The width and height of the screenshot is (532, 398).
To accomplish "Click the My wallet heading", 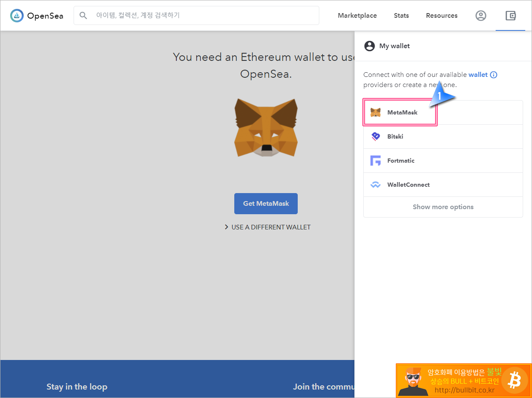I will (x=395, y=46).
